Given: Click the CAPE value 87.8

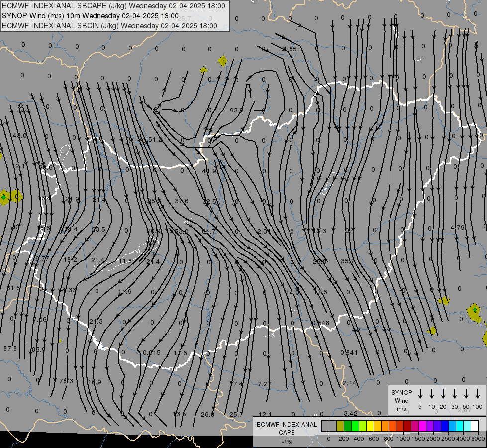Looking at the screenshot, I should pos(10,349).
